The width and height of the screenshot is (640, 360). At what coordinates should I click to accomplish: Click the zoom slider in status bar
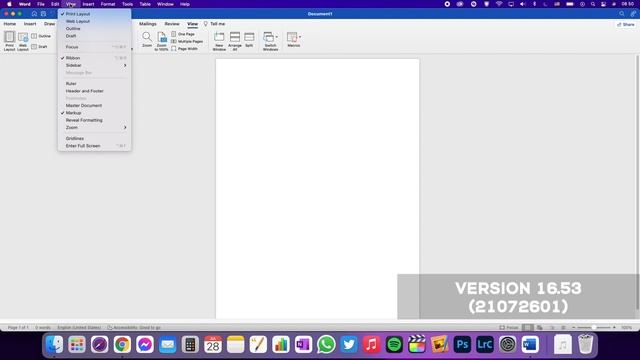594,327
